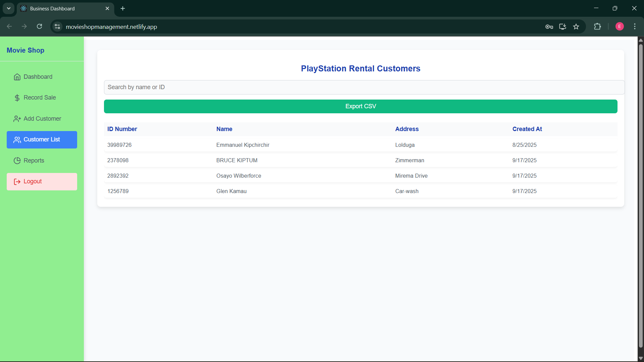
Task: Reload the current page
Action: [x=39, y=26]
